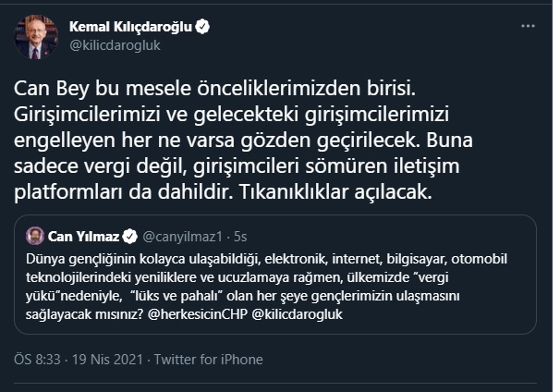Click Can Yılmaz's small profile picture

tap(35, 235)
